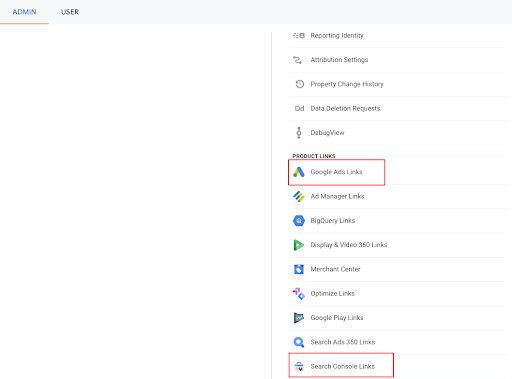
Task: Click the Ad Manager logo icon
Action: [299, 196]
